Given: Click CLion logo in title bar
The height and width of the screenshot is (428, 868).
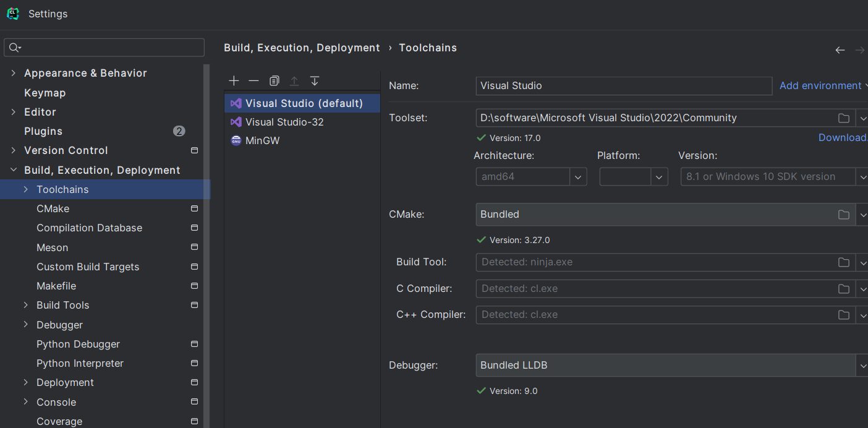Looking at the screenshot, I should coord(13,14).
